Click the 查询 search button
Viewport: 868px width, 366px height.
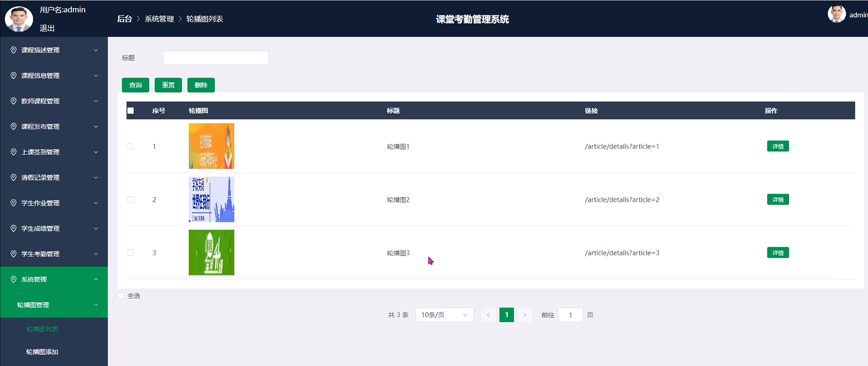[x=135, y=85]
